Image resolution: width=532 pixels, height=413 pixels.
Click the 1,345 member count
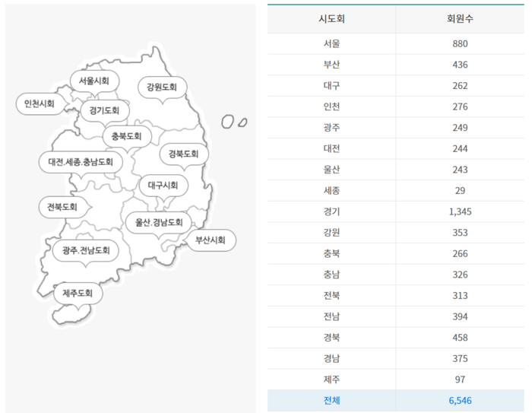click(x=460, y=211)
